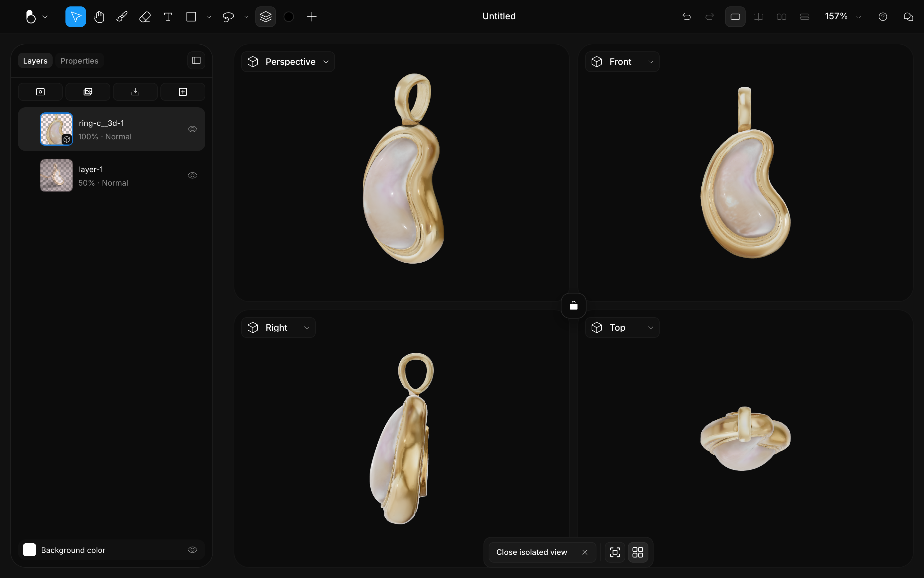Select the Text tool

coord(168,16)
